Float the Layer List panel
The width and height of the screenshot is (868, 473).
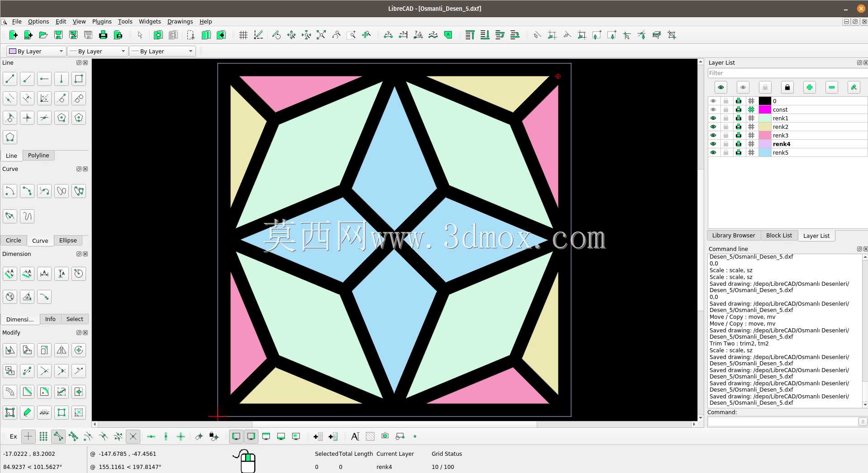(859, 62)
